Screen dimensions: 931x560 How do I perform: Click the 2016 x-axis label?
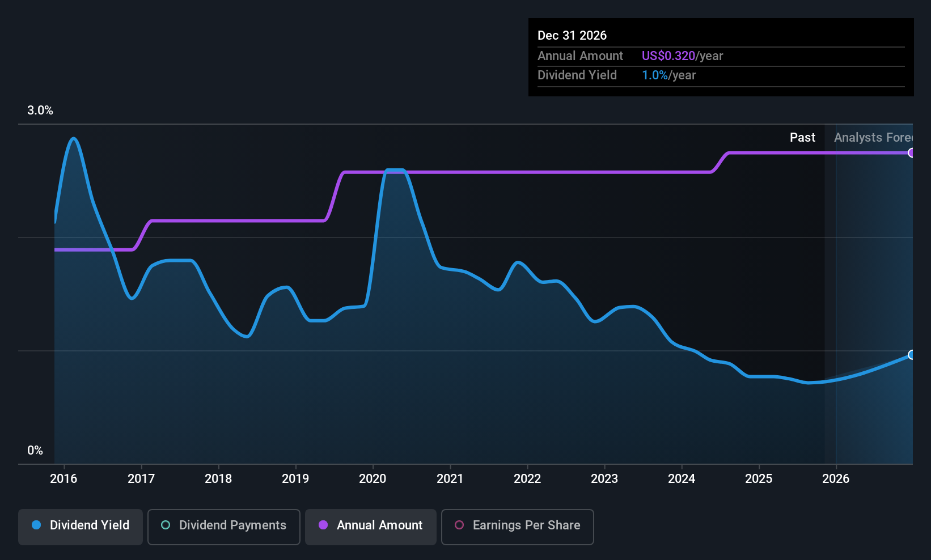(64, 478)
